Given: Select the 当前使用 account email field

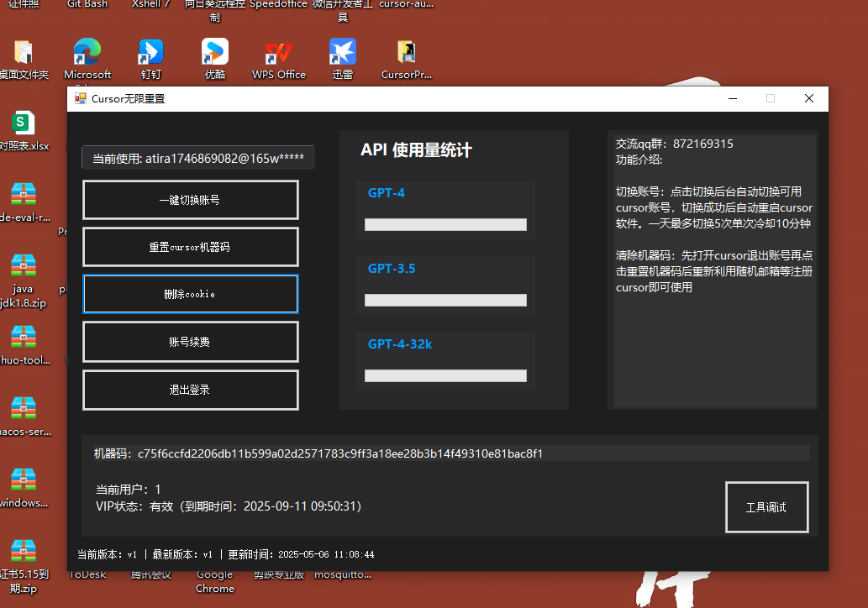Looking at the screenshot, I should click(x=198, y=158).
